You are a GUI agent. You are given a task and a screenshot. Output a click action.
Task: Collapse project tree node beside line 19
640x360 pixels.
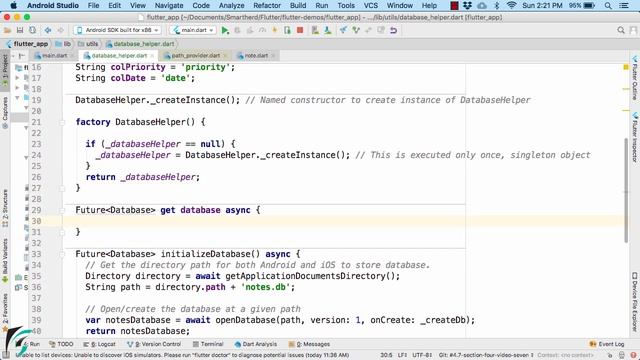(17, 98)
